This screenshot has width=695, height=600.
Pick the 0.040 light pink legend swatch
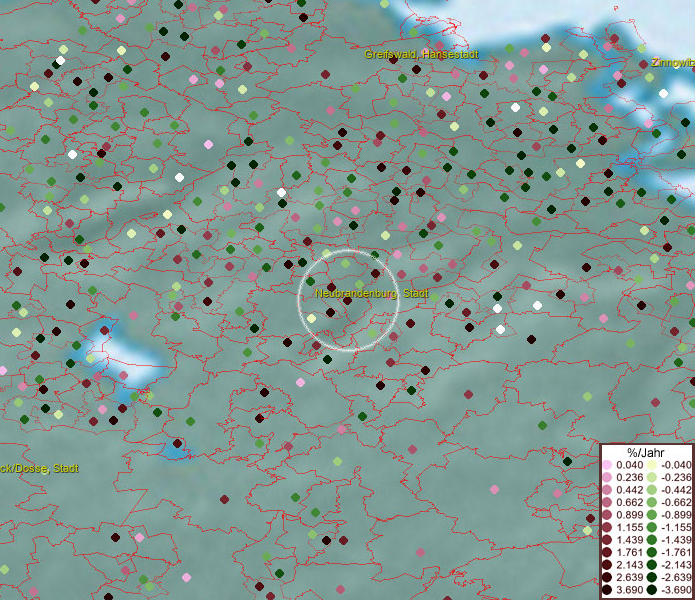coord(607,466)
